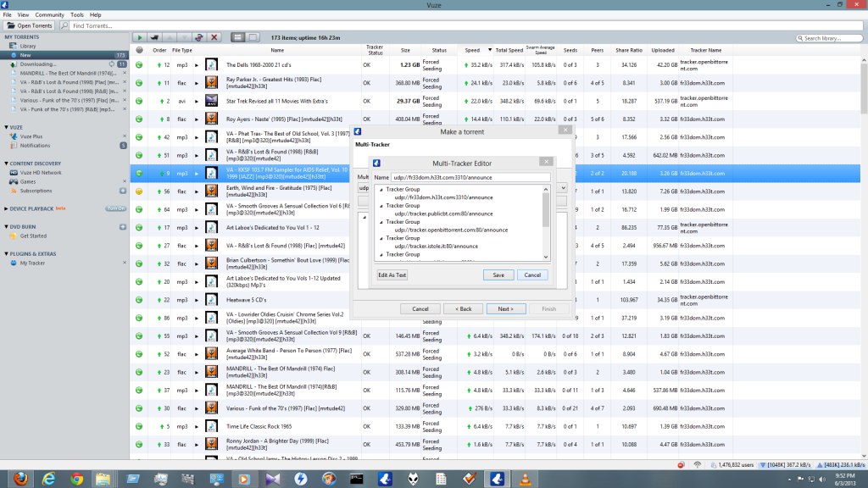This screenshot has width=868, height=488.
Task: Click green health icon for Heatwave 5 CD's
Action: (x=139, y=300)
